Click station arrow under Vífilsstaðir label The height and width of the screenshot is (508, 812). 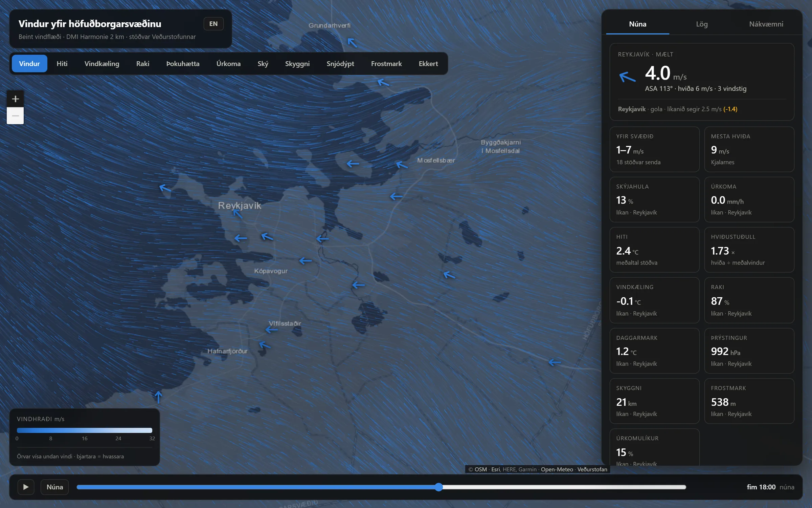click(272, 330)
